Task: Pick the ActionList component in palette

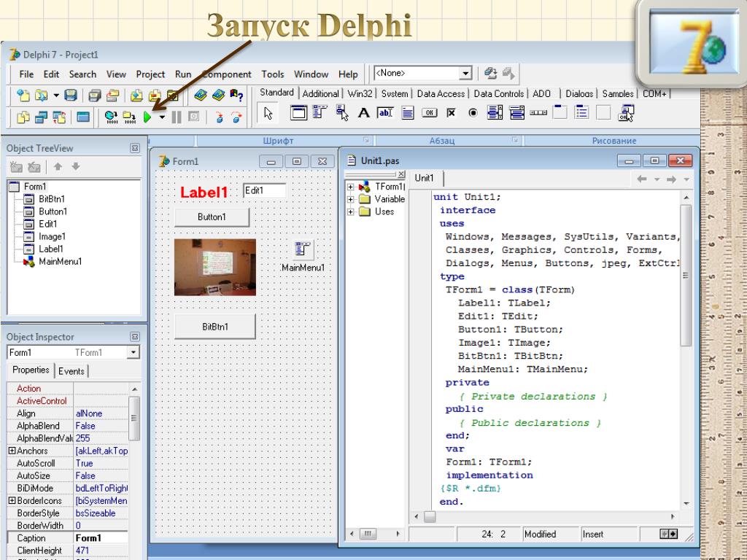Action: [626, 113]
